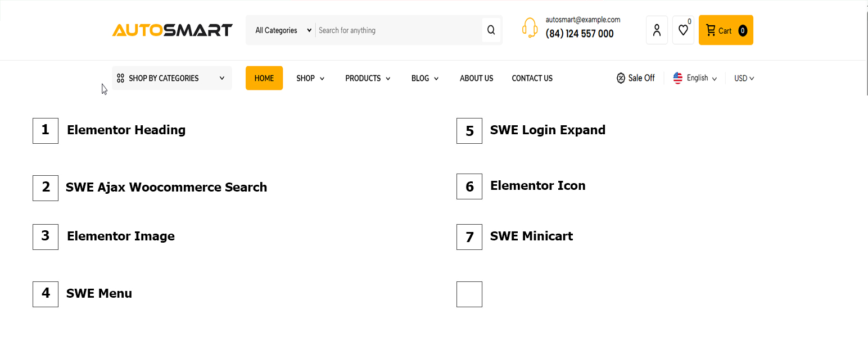Screen dimensions: 868x337
Task: Click the AutoSmart logo
Action: (x=172, y=30)
